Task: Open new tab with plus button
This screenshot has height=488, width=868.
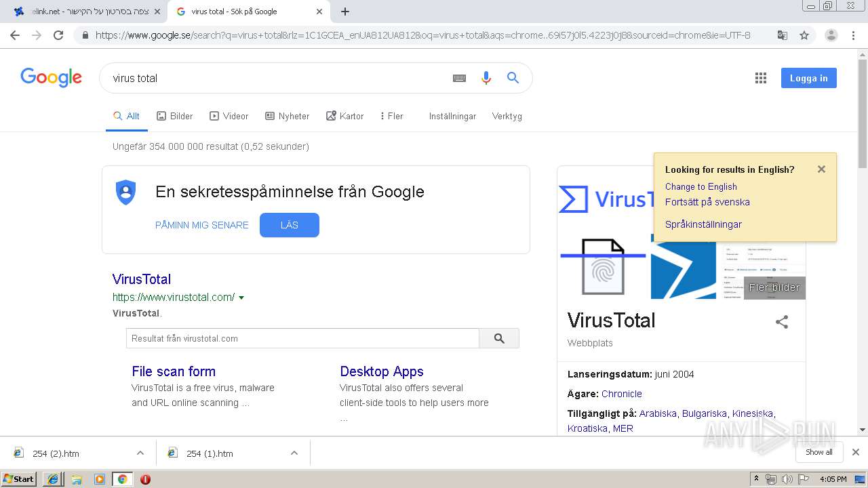Action: (345, 12)
